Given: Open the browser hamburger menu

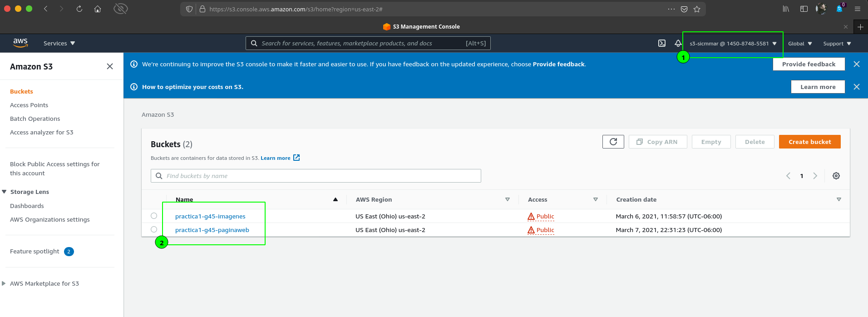Looking at the screenshot, I should pos(858,9).
